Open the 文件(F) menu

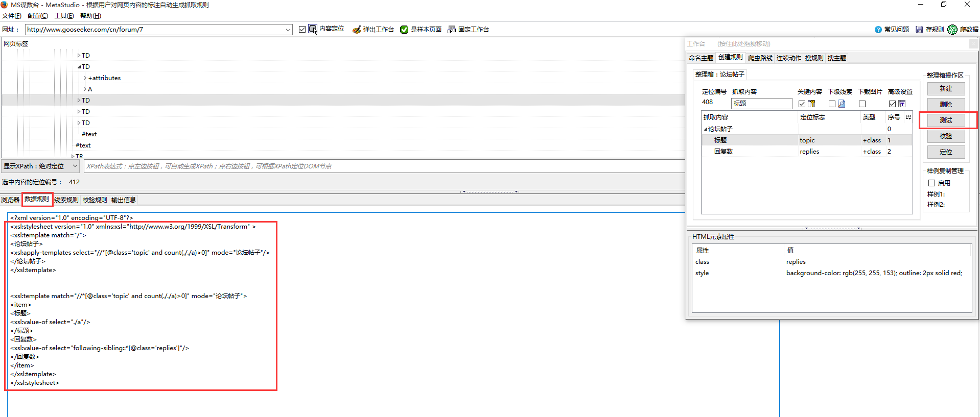click(x=12, y=16)
